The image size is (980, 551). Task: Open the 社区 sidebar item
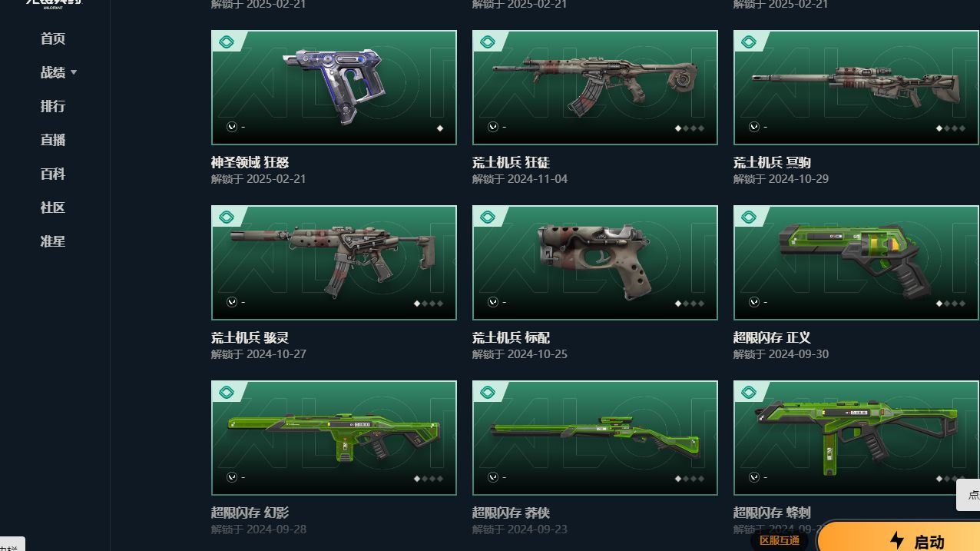[x=53, y=207]
